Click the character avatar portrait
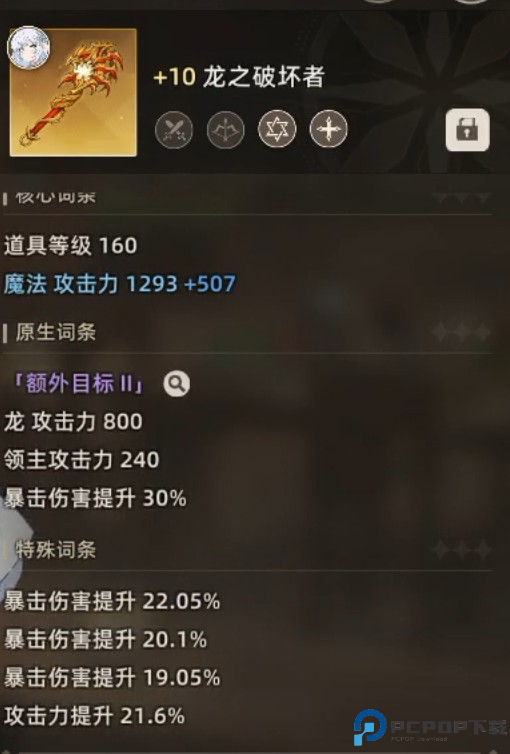Image resolution: width=510 pixels, height=754 pixels. 28,48
